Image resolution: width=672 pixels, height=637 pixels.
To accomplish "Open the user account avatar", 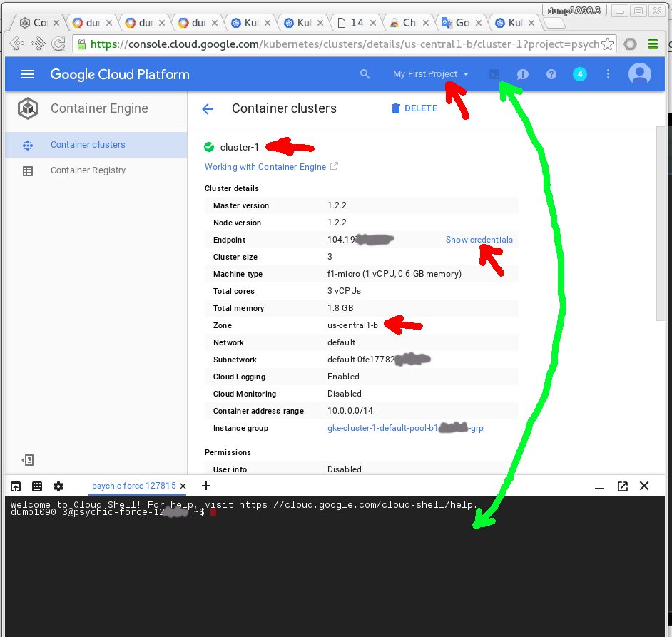I will 639,74.
